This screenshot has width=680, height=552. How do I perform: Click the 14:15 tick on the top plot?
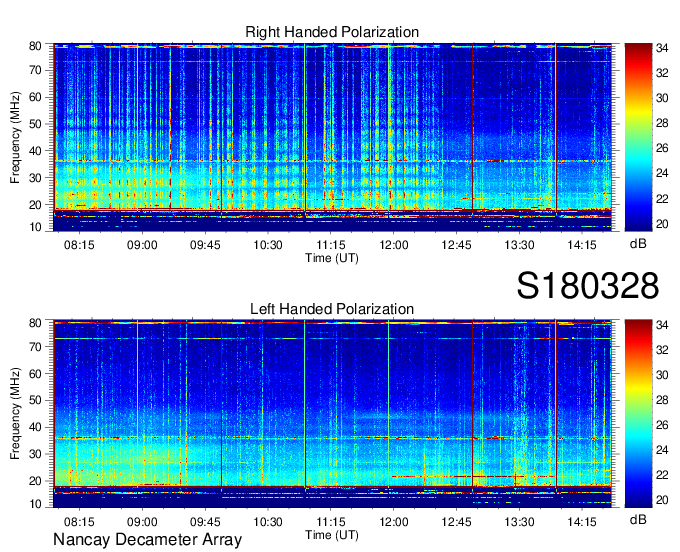582,245
